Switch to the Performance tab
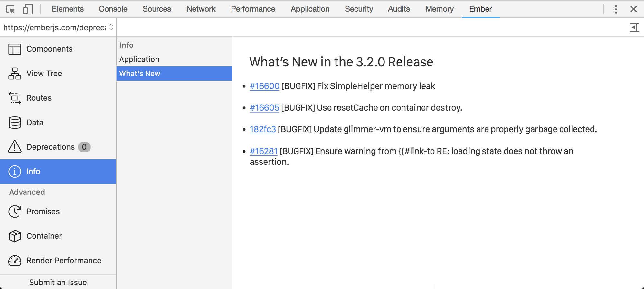 coord(253,9)
